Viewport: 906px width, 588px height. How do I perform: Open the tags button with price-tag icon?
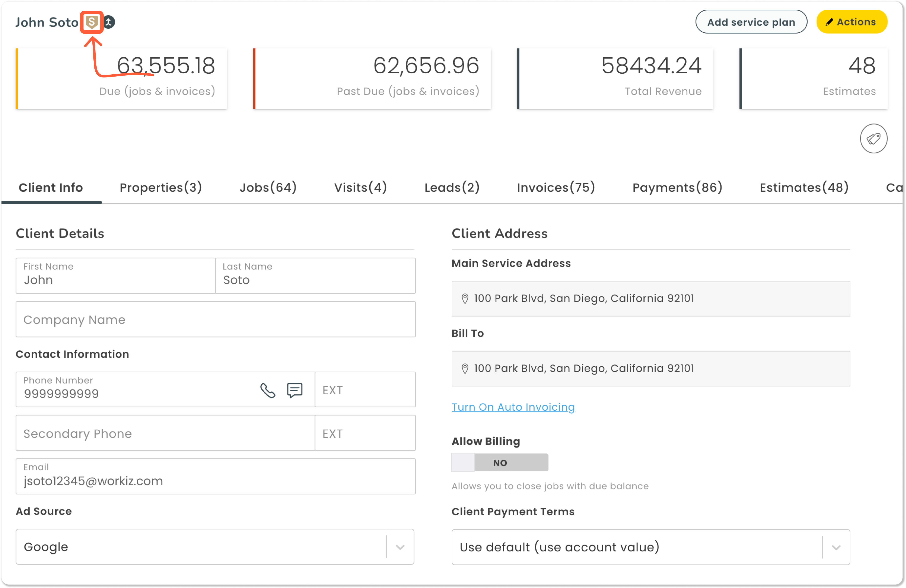(x=873, y=139)
